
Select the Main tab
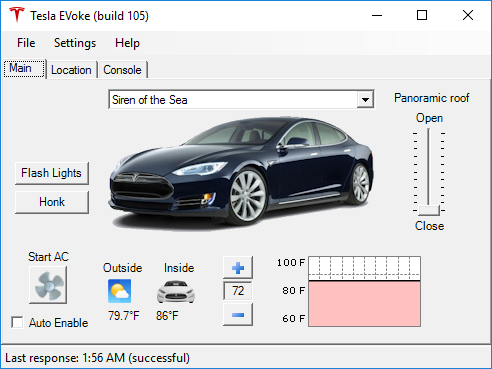(24, 69)
